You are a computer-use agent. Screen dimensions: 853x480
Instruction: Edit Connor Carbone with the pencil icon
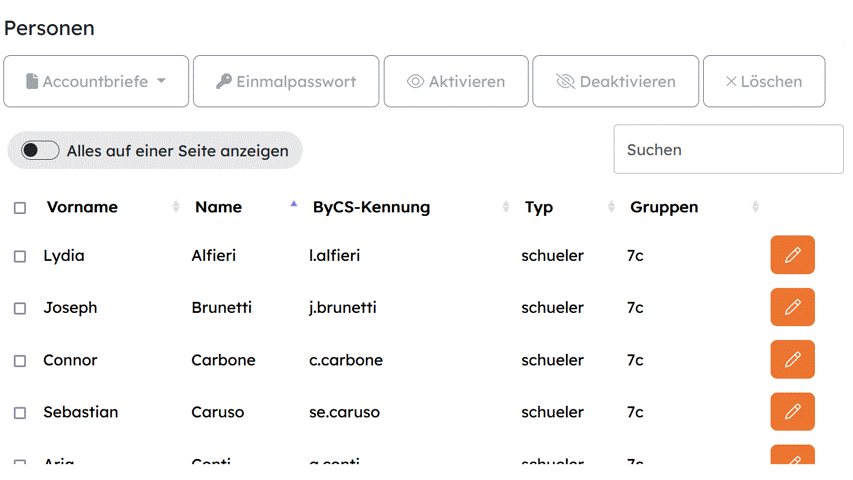click(x=792, y=359)
